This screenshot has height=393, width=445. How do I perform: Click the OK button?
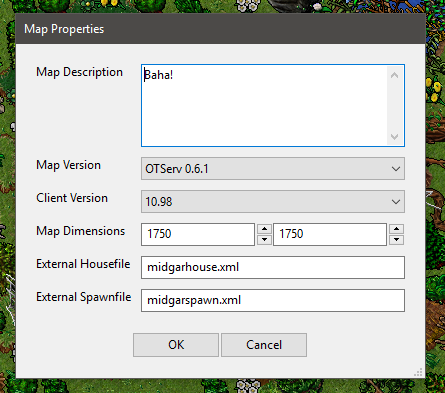click(x=176, y=345)
